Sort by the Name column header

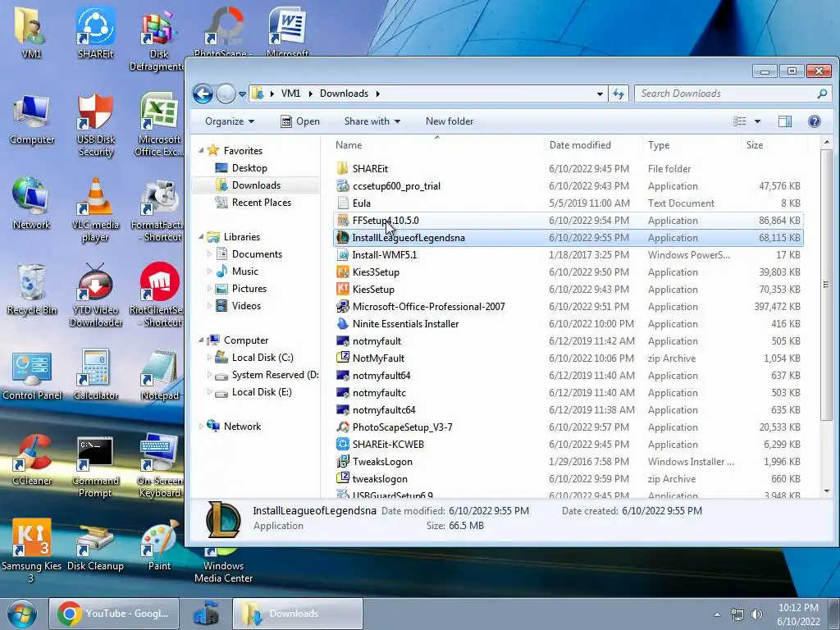(x=437, y=145)
